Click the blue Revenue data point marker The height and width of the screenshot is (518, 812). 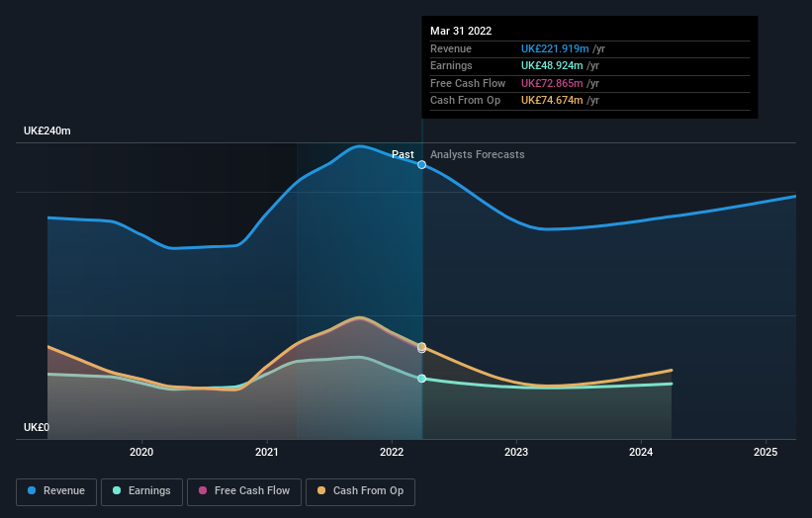pyautogui.click(x=422, y=164)
